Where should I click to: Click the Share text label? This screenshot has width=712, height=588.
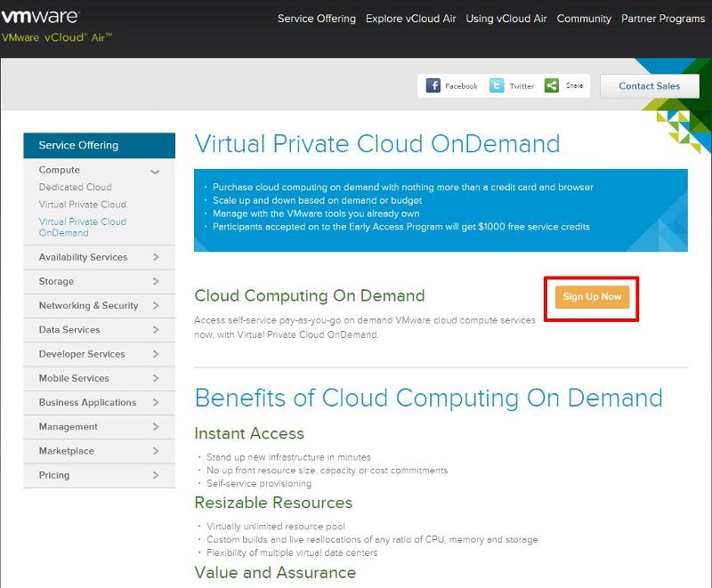pos(574,85)
